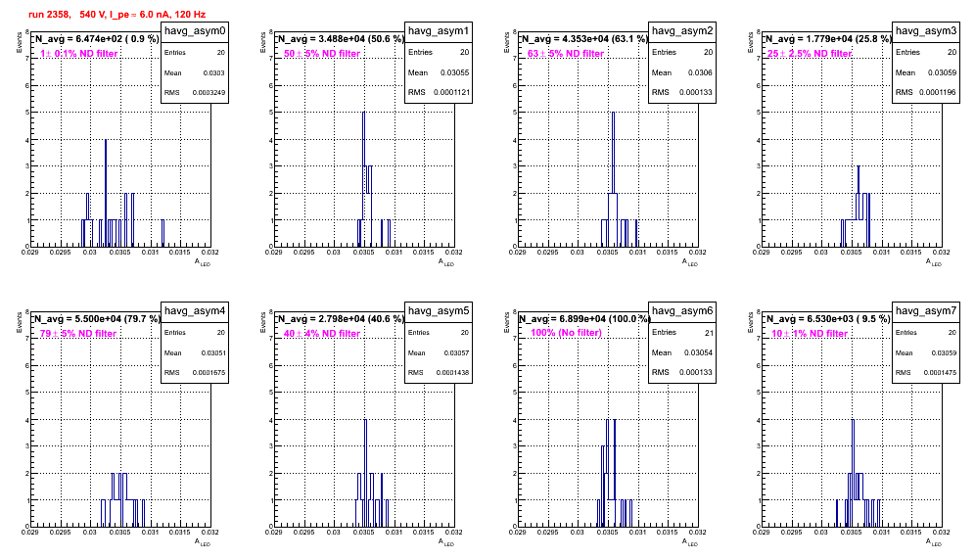Click Mean 0.03055 in havg_asym1 stats
The image size is (975, 560).
point(439,72)
